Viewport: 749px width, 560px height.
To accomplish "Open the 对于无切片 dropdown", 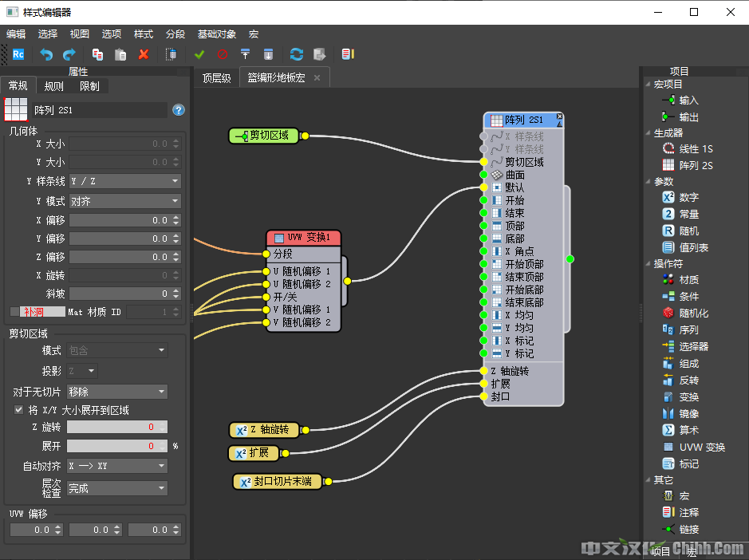I will coord(117,392).
